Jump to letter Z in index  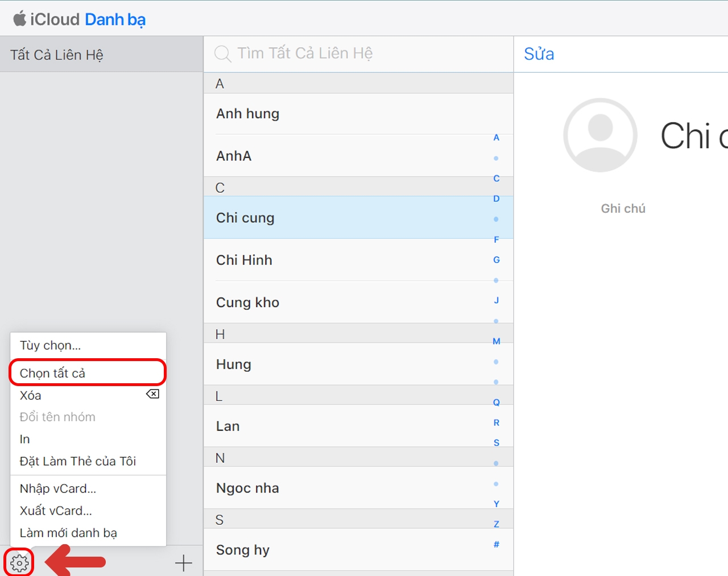(497, 524)
